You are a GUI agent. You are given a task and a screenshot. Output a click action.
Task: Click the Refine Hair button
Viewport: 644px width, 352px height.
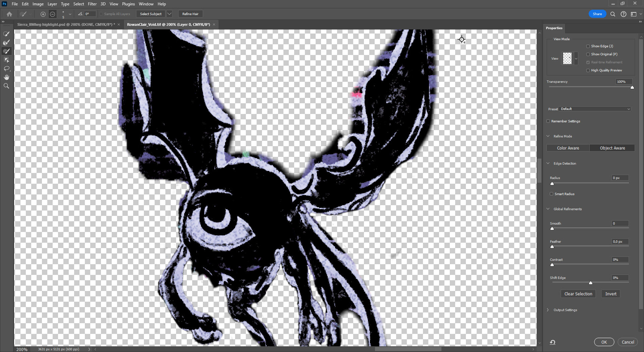(190, 14)
